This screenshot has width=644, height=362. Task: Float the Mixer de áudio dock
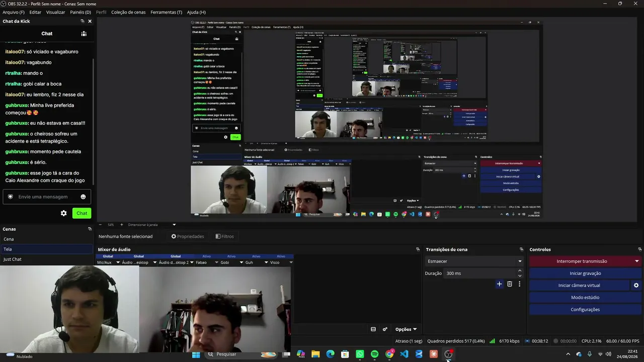point(418,249)
